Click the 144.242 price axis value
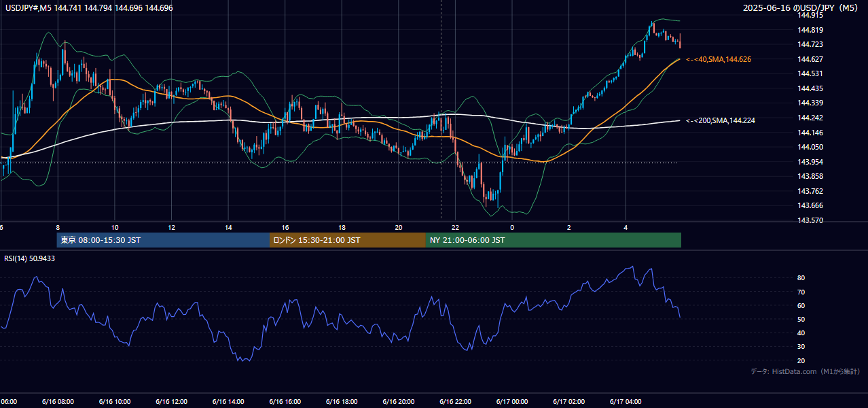The width and height of the screenshot is (868, 408). 810,118
